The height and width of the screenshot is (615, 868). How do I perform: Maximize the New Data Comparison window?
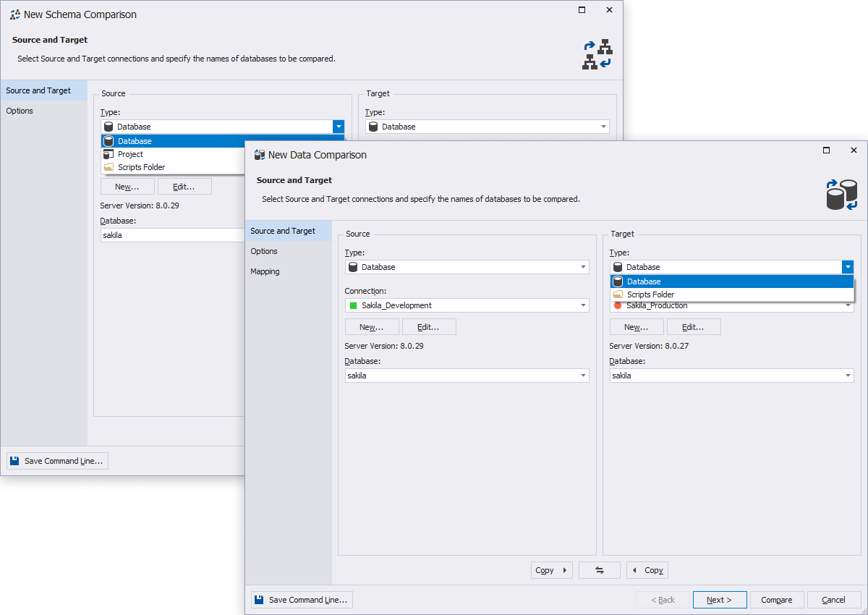tap(827, 150)
